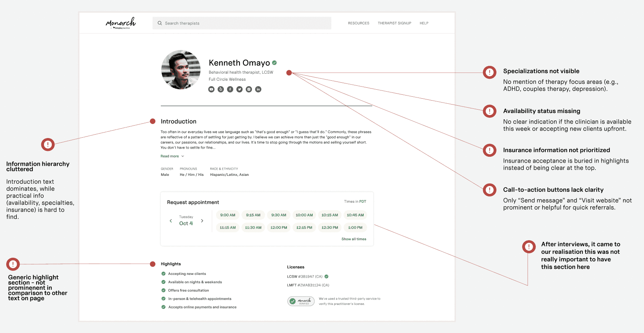
Task: Show all appointment times
Action: tap(354, 239)
